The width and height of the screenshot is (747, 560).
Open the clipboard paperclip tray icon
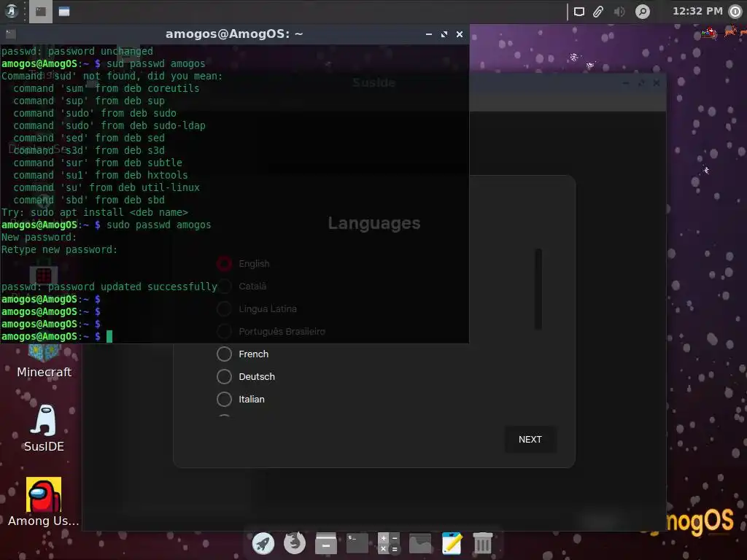pos(598,12)
